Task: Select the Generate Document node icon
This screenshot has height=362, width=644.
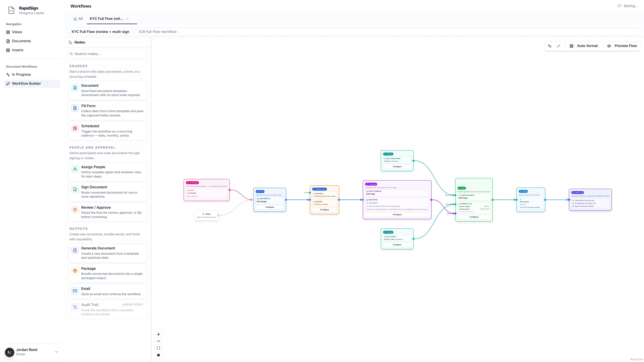Action: 75,250
